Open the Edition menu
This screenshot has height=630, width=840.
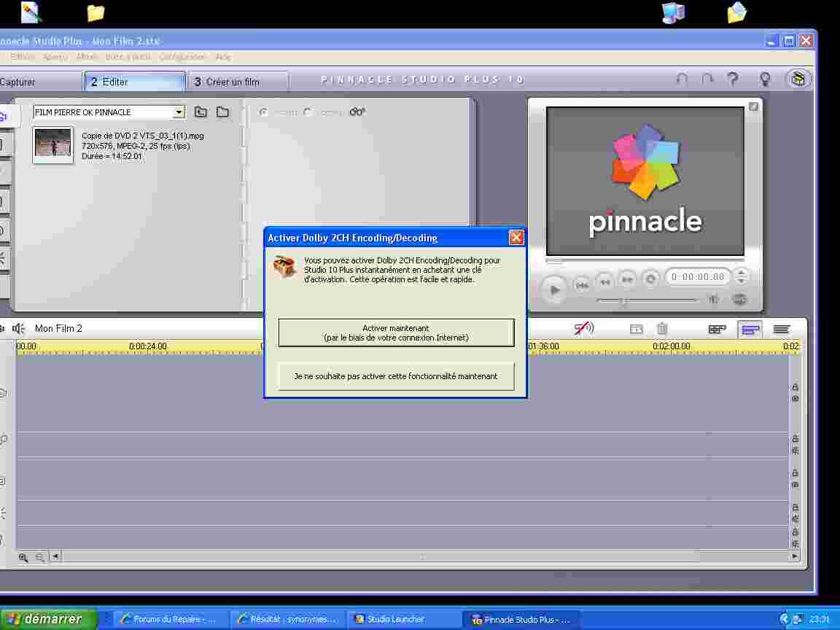pos(23,57)
